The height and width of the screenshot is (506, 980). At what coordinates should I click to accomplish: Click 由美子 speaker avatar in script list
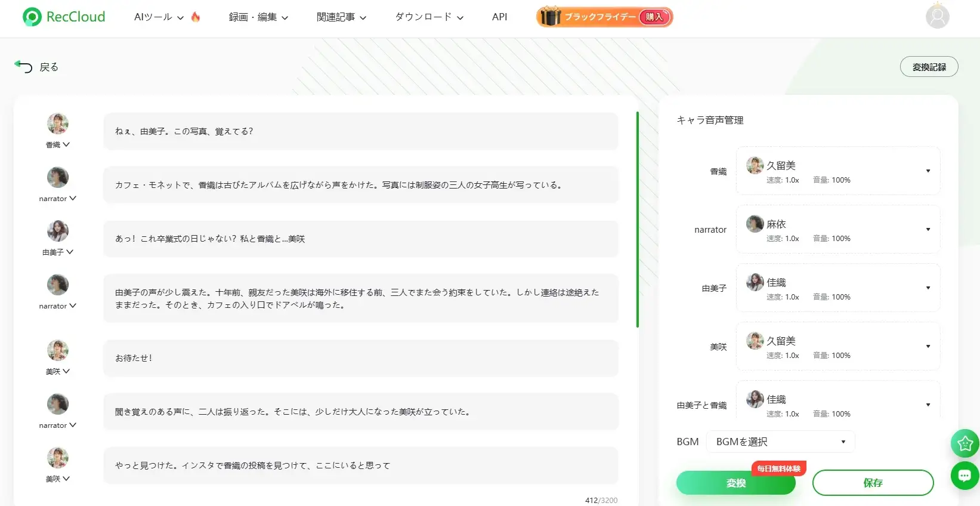point(58,232)
